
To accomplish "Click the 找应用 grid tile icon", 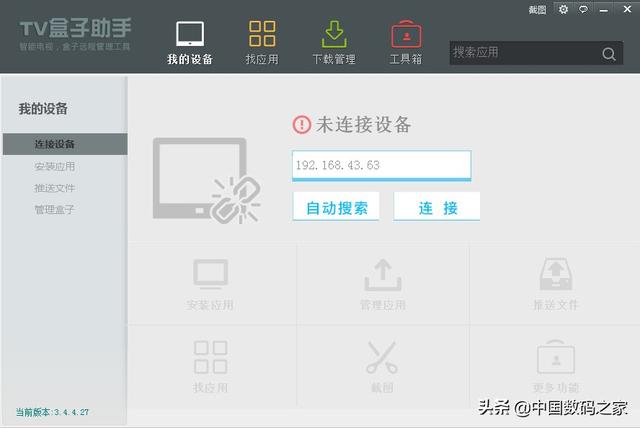I will (211, 358).
